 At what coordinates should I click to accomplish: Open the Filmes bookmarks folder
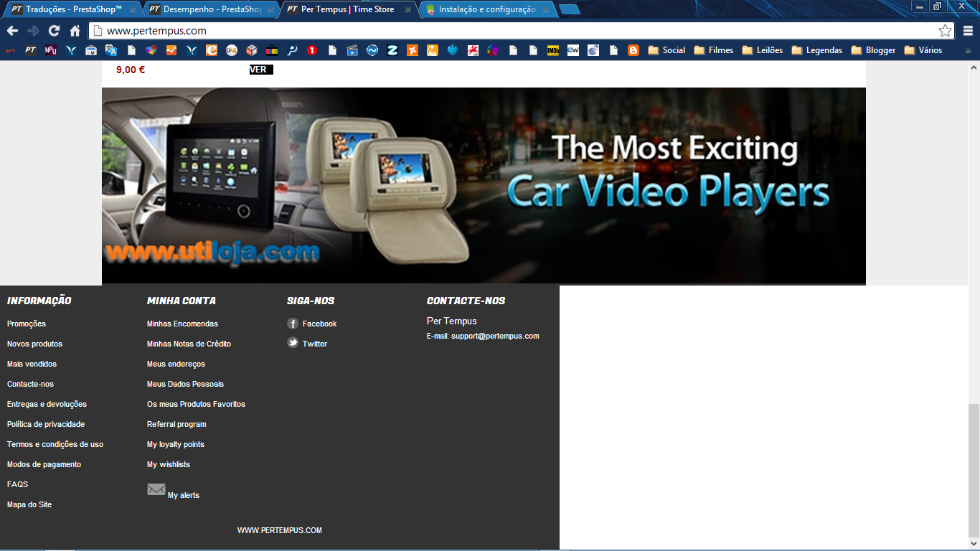(x=713, y=50)
